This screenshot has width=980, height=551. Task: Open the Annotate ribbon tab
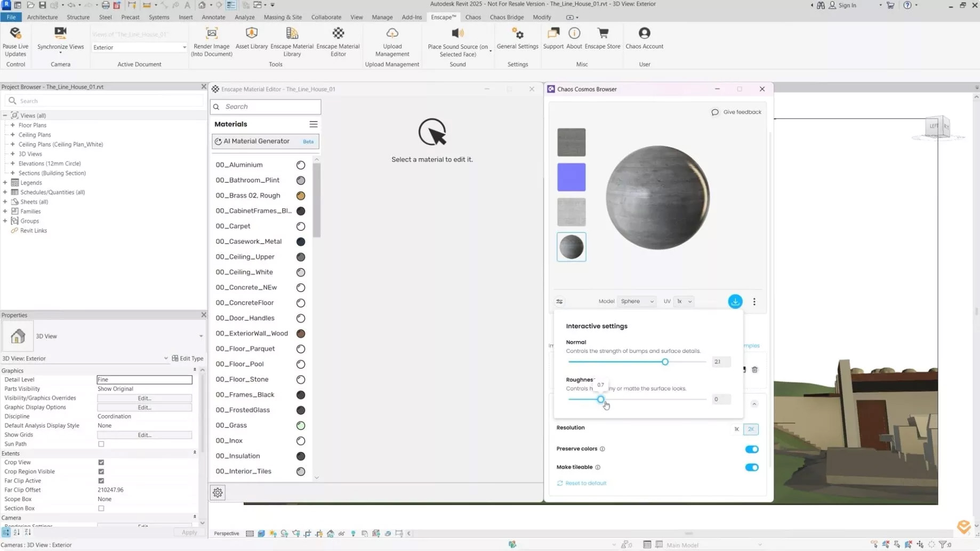pos(213,17)
